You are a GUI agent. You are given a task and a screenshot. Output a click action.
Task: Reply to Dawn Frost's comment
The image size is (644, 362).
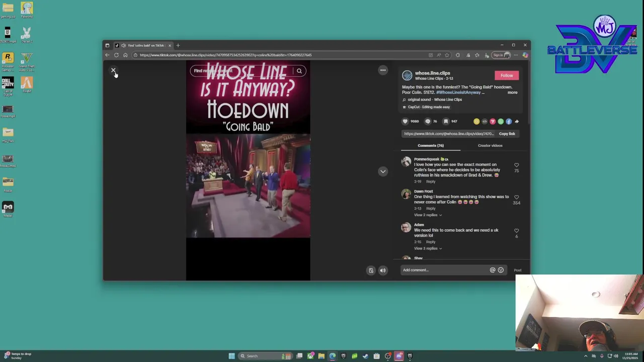[x=431, y=208]
